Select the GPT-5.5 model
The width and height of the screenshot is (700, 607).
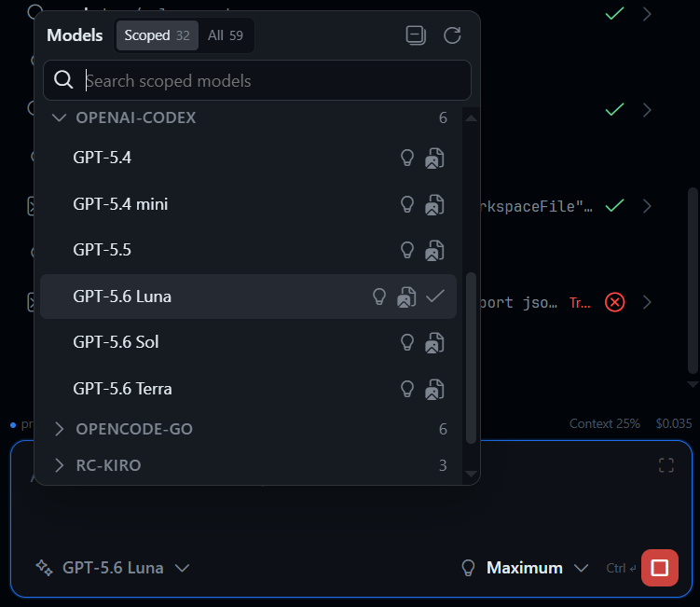[248, 250]
